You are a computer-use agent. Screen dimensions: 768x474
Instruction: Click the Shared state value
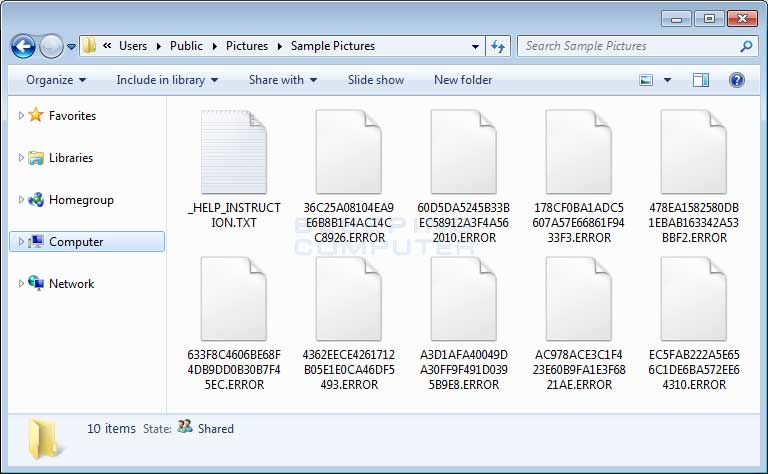pos(216,429)
